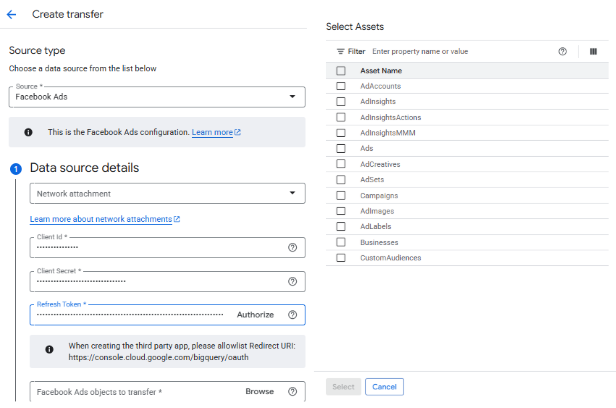Click the Filter icon in assets table

(340, 51)
